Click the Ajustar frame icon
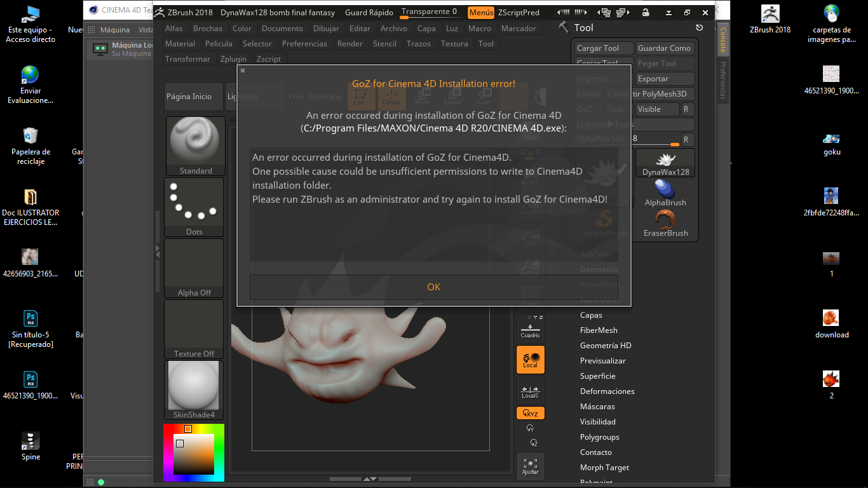868x488 pixels. [531, 466]
